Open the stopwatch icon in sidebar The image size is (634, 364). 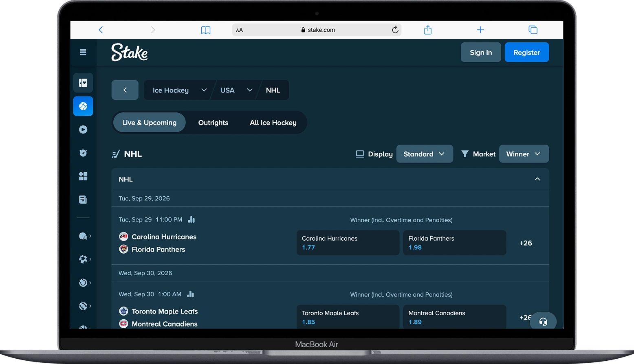click(x=83, y=153)
